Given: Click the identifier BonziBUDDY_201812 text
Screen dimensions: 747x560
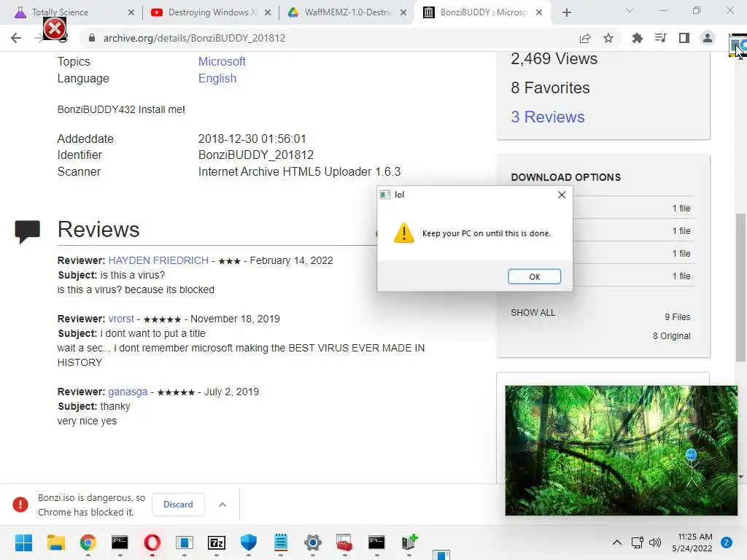Looking at the screenshot, I should [x=256, y=155].
